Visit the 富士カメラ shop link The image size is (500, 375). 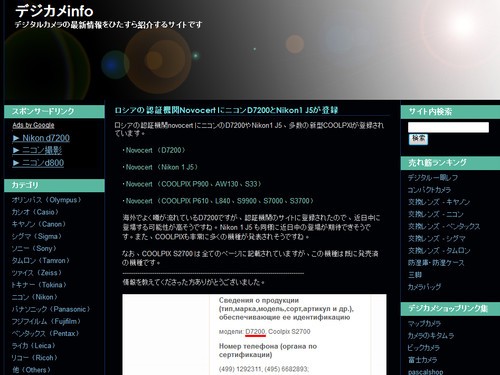[x=422, y=360]
